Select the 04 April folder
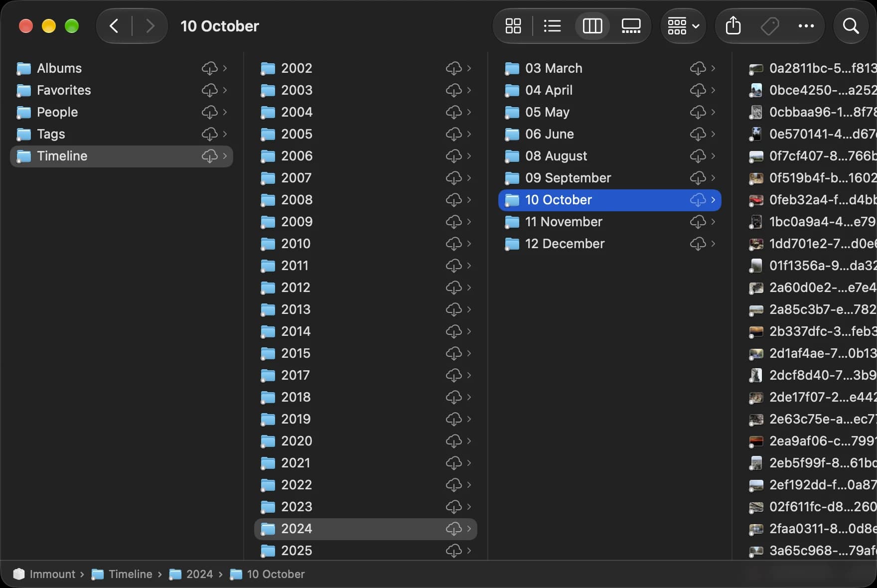Image resolution: width=877 pixels, height=588 pixels. (x=610, y=90)
